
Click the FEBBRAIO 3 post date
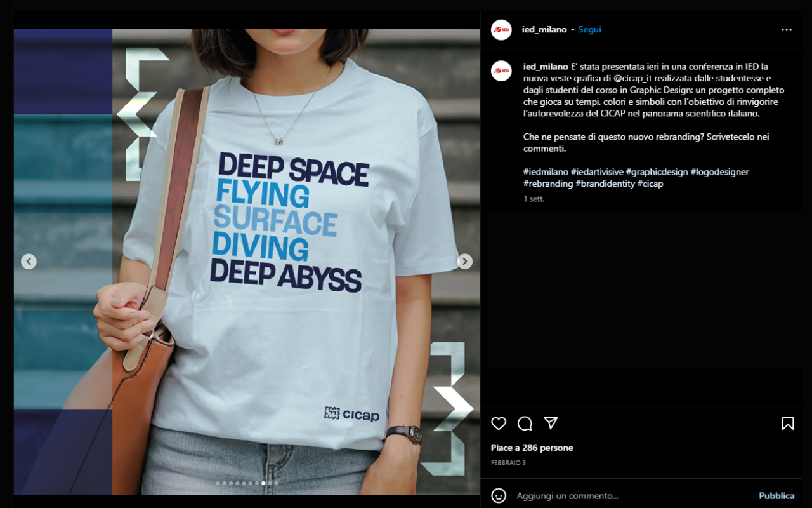tap(508, 463)
